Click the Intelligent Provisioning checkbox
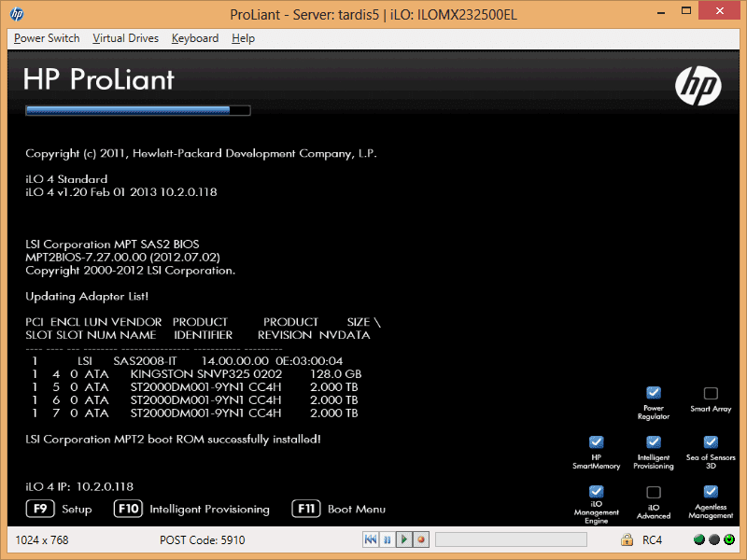The image size is (747, 560). 654,441
